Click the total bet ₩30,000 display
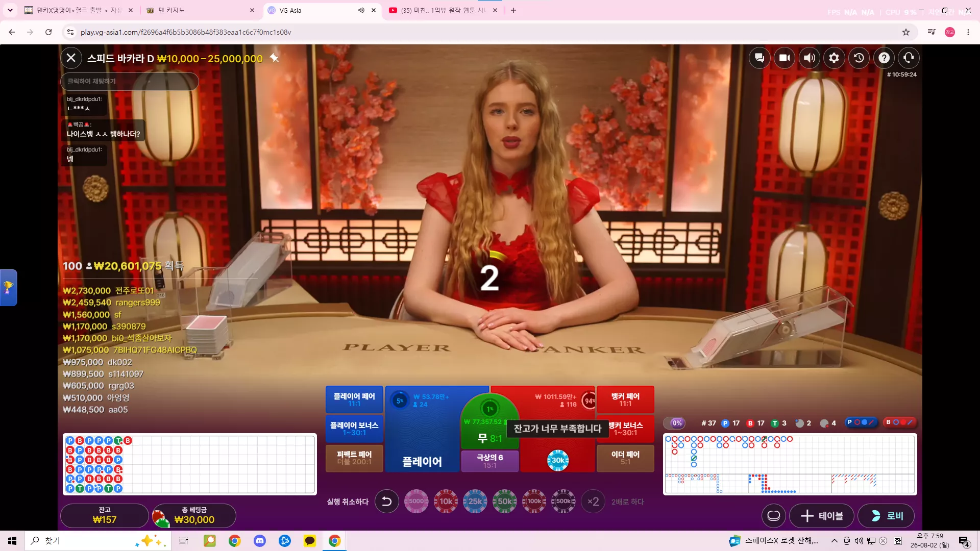Image resolution: width=980 pixels, height=551 pixels. [194, 516]
